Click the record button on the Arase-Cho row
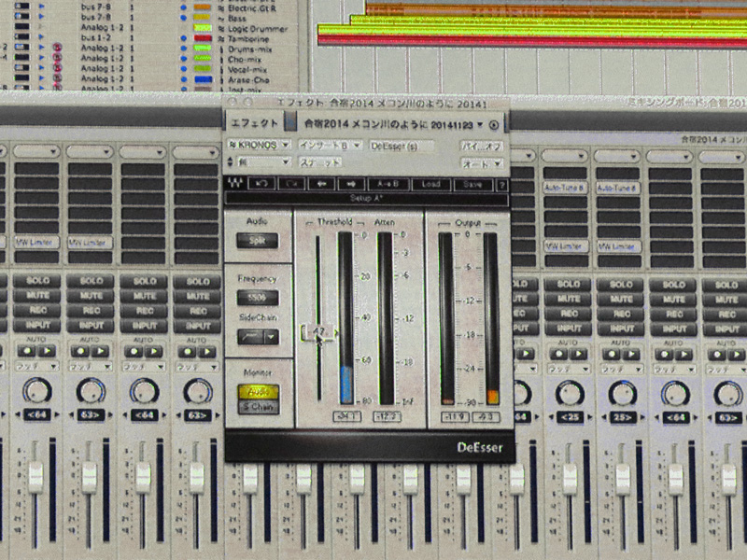The image size is (747, 560). 57,78
